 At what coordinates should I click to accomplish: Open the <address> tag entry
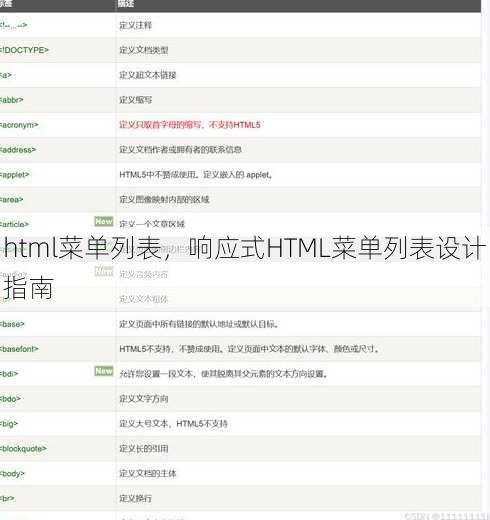coord(18,150)
